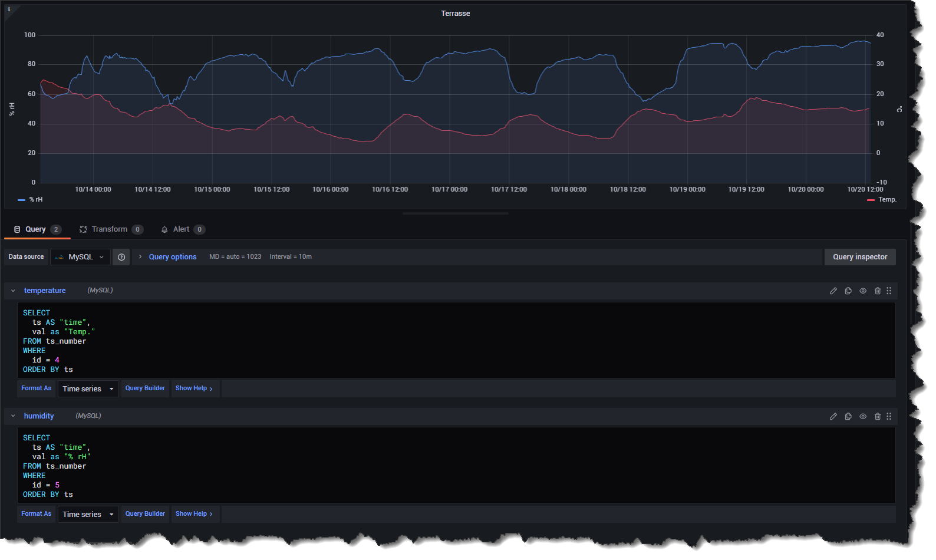Click the Alert bell icon
Screen dimensions: 936x560
tap(164, 229)
